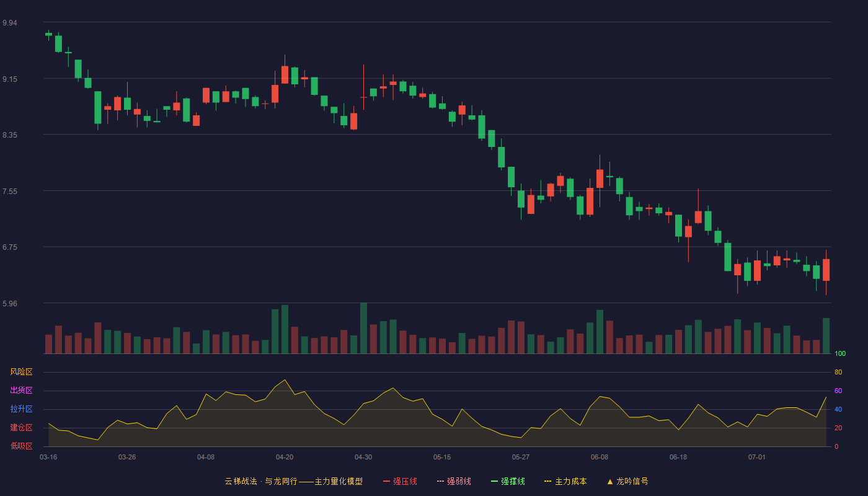Select the 04-20 date axis label
The width and height of the screenshot is (868, 496).
pyautogui.click(x=285, y=457)
